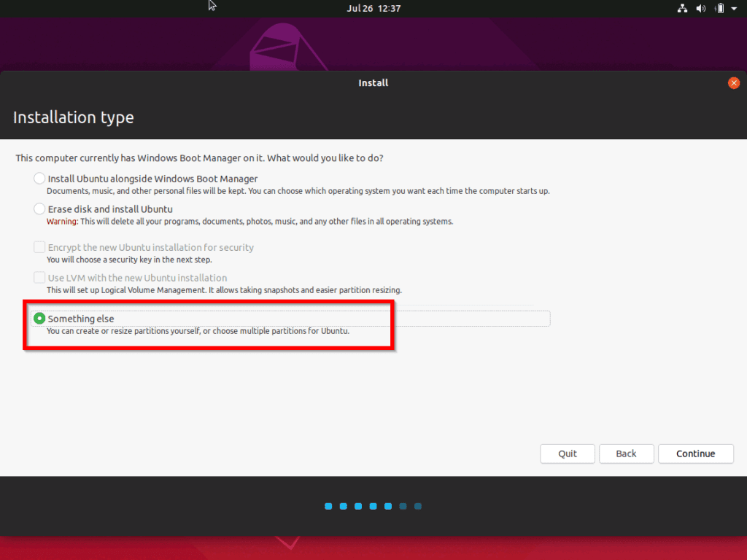Click the Installation type heading
This screenshot has height=560, width=747.
[x=74, y=117]
